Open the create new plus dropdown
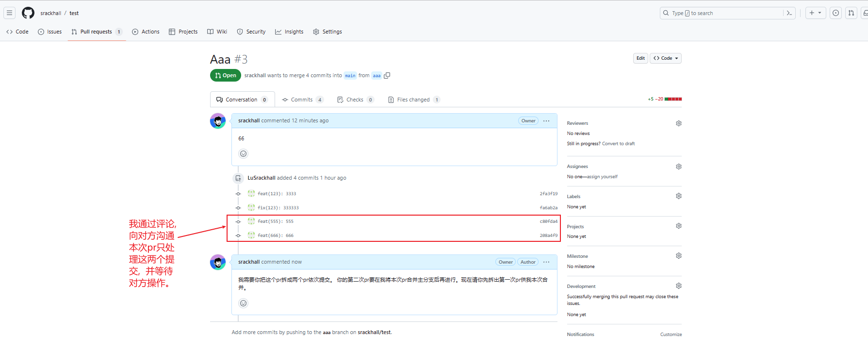 815,13
